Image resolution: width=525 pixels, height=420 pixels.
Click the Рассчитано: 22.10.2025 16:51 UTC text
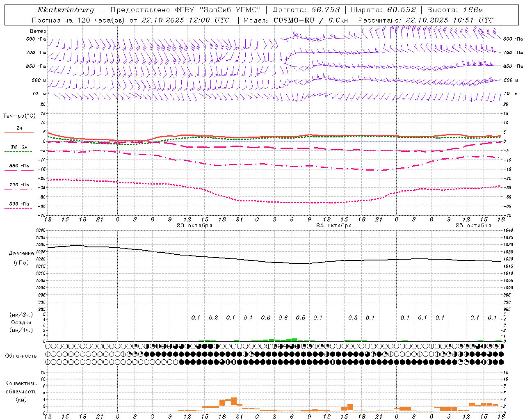point(426,20)
